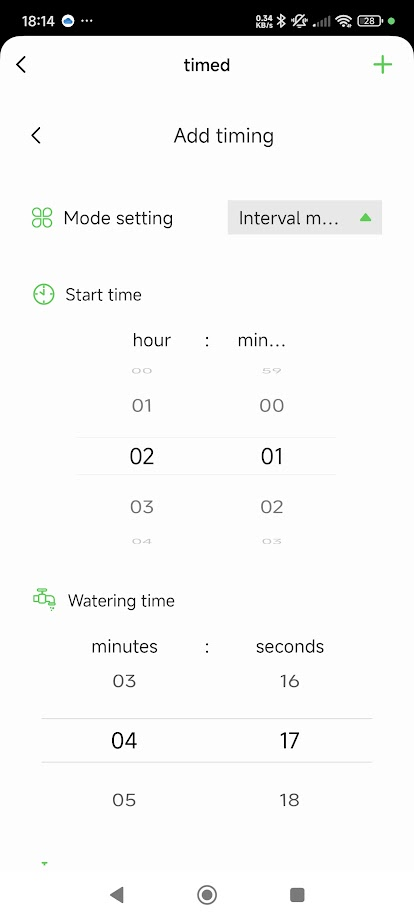Viewport: 414px width, 919px height.
Task: Tap the back arrow beside Add timing
Action: 36,135
